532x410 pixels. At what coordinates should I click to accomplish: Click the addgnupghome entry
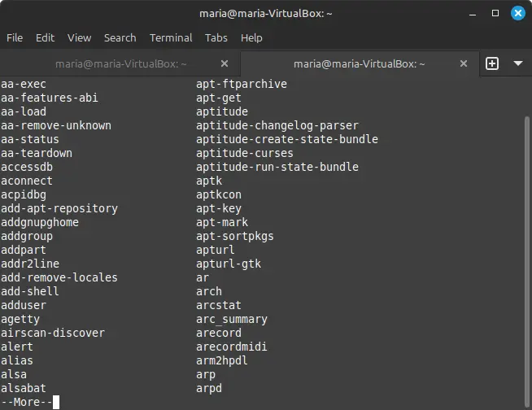(x=40, y=223)
